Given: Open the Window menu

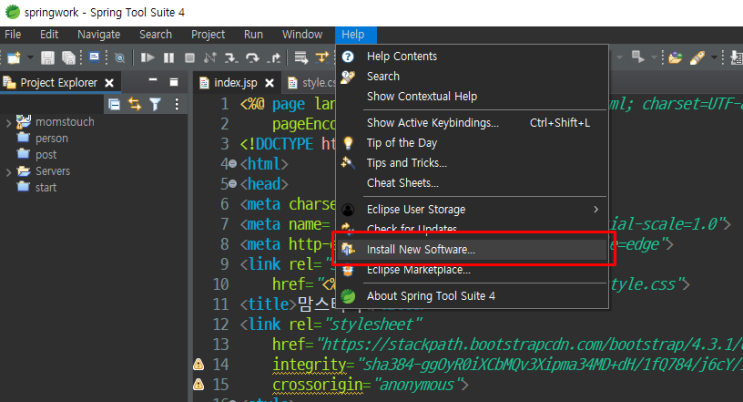Looking at the screenshot, I should coord(302,35).
